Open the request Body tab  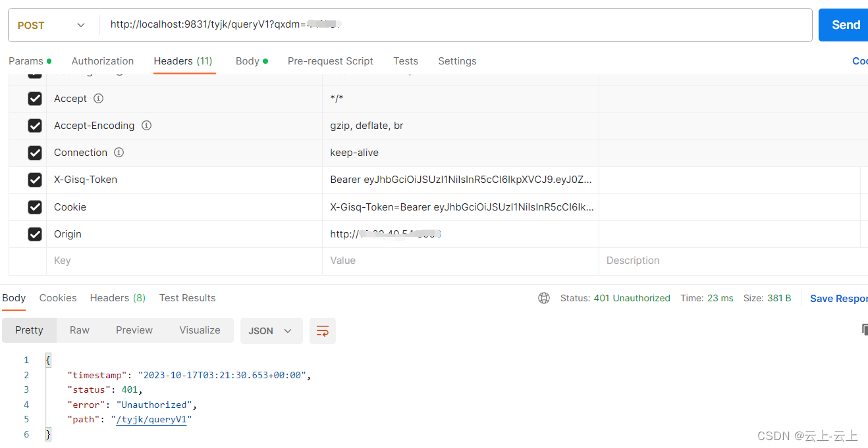click(248, 61)
